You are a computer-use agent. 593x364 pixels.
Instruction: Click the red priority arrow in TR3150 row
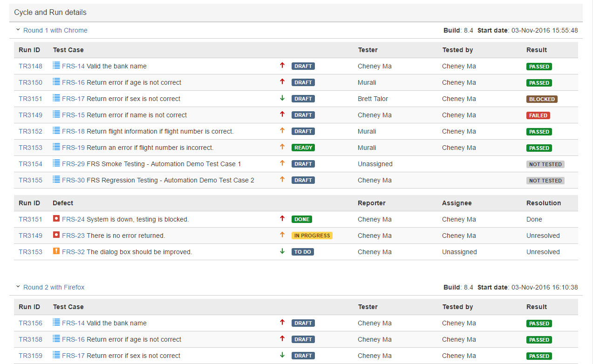[282, 82]
